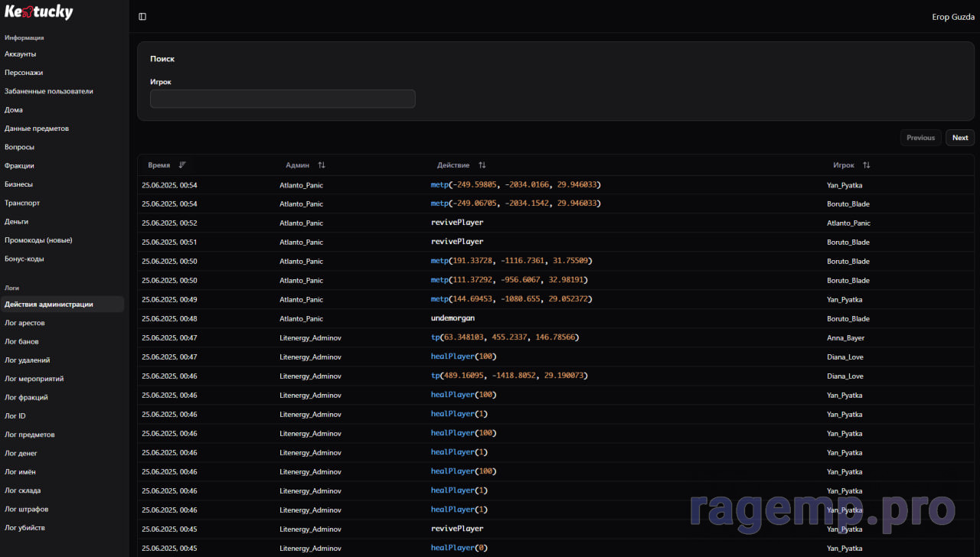Open Лог банов
The width and height of the screenshot is (980, 557).
coord(21,341)
